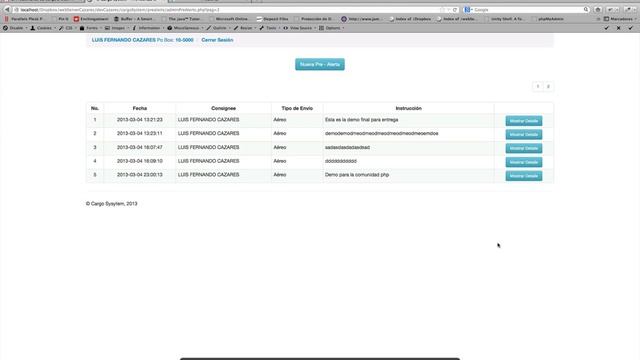Image resolution: width=640 pixels, height=360 pixels.
Task: Expand the CSS dropdown on the developer toolbar
Action: [67, 28]
